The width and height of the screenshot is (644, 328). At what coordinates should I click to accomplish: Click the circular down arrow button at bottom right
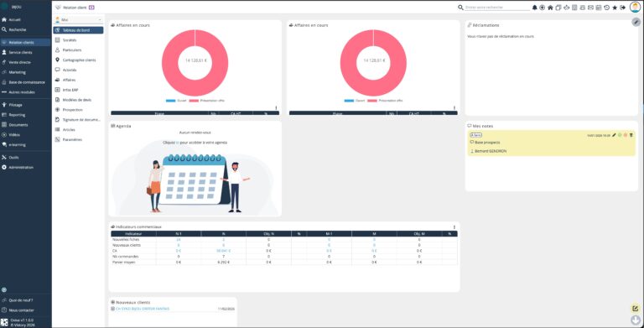[636, 320]
